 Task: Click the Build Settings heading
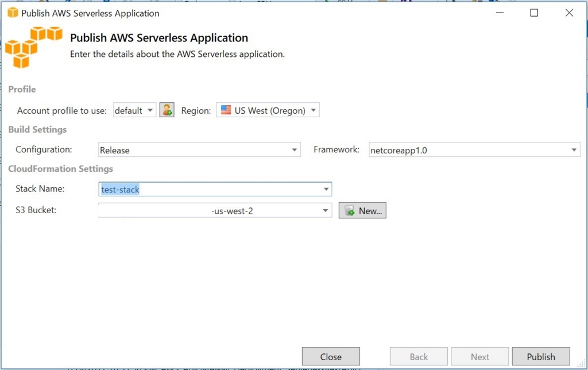coord(37,129)
